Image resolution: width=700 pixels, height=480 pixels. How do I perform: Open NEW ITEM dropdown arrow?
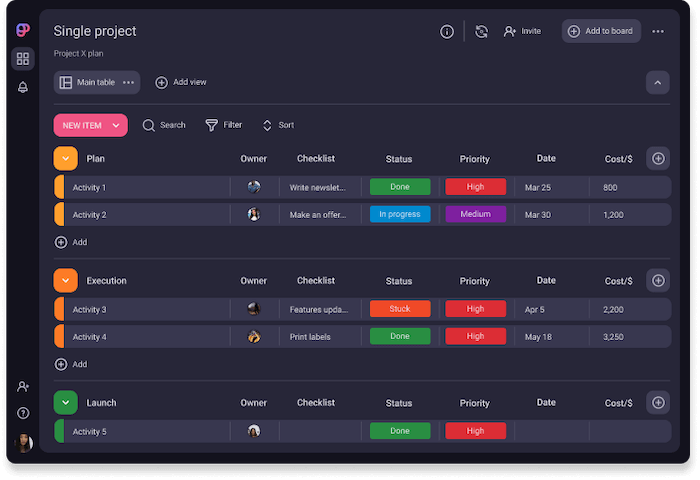117,125
